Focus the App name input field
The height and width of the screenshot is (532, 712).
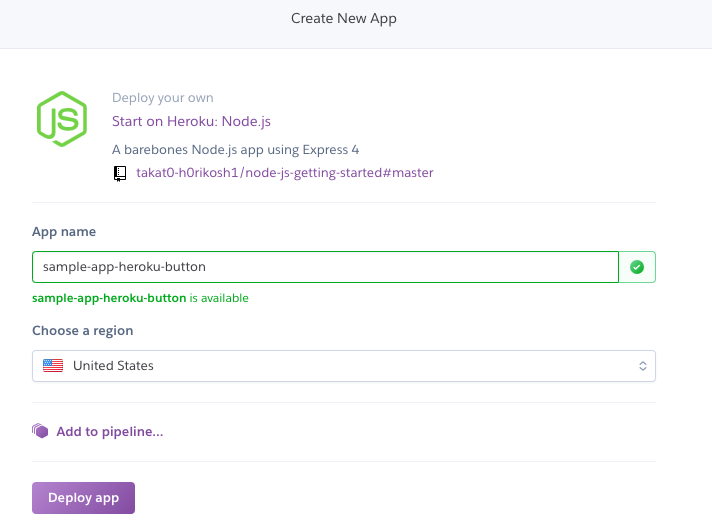point(325,267)
